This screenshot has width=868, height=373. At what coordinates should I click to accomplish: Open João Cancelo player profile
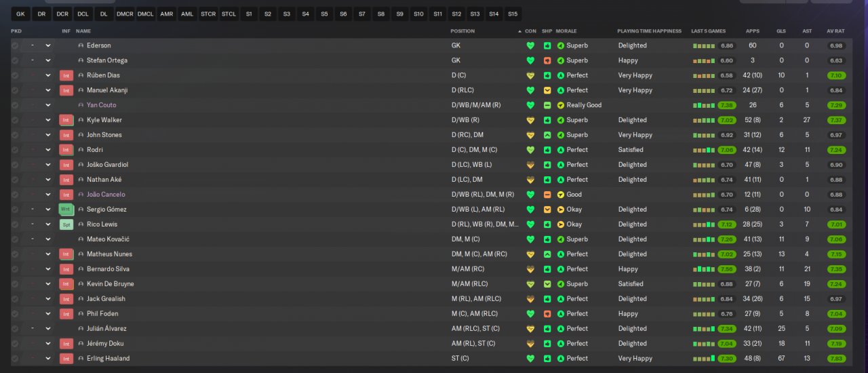point(106,195)
